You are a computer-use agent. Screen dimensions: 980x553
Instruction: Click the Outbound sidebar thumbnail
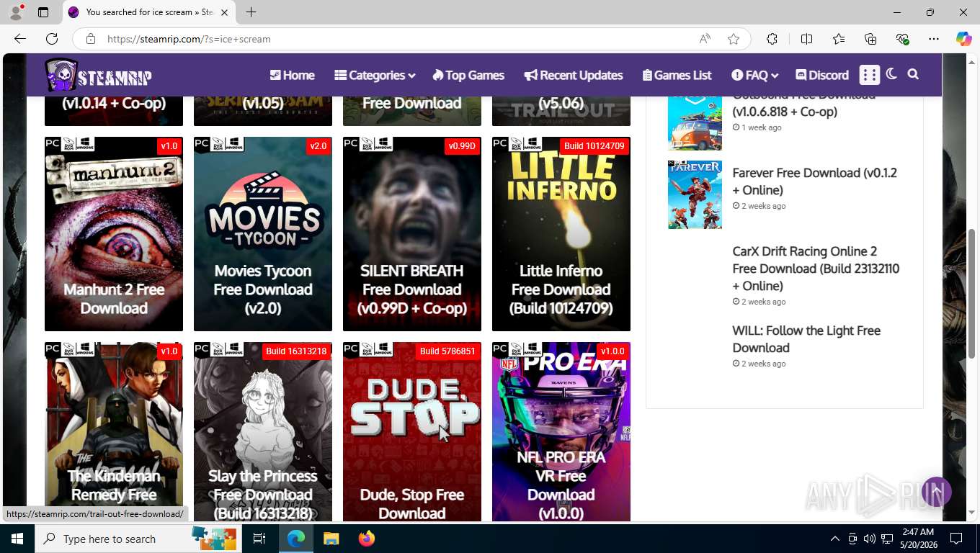tap(695, 122)
